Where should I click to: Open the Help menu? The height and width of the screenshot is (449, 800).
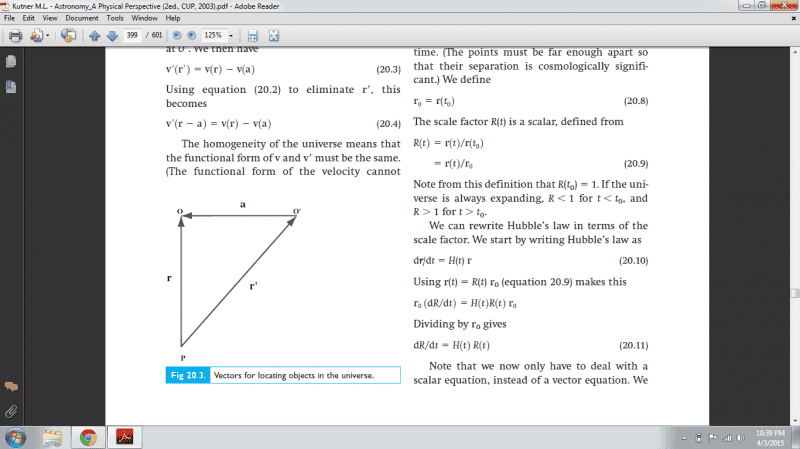click(x=173, y=18)
